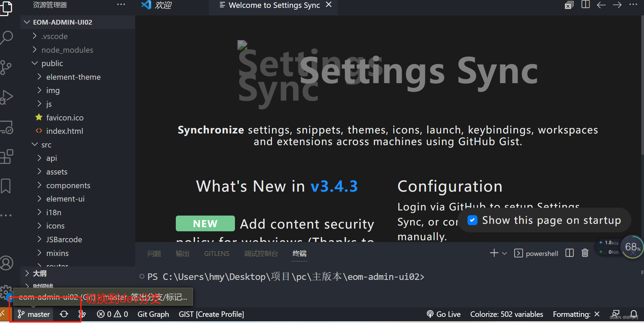Screen dimensions: 644x323
Task: Collapse the src folder
Action: coord(78,145)
